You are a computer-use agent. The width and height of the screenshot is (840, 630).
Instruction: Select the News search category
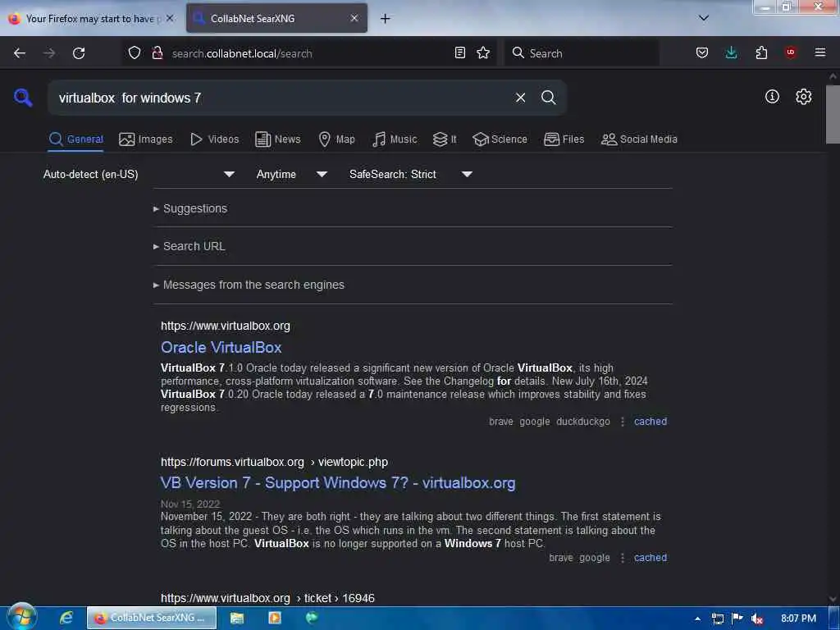tap(277, 139)
